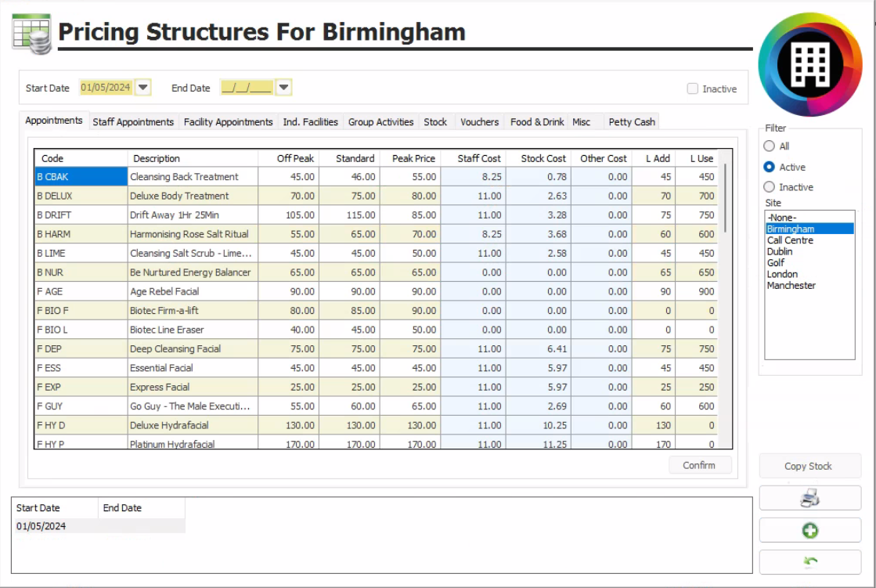The image size is (876, 588).
Task: Click the green plus add button
Action: pyautogui.click(x=809, y=530)
